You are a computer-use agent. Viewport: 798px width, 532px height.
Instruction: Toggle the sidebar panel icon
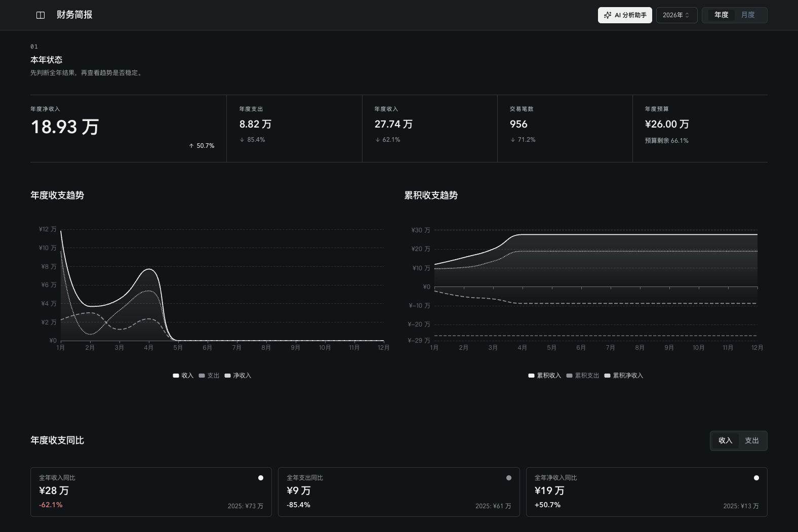[41, 15]
